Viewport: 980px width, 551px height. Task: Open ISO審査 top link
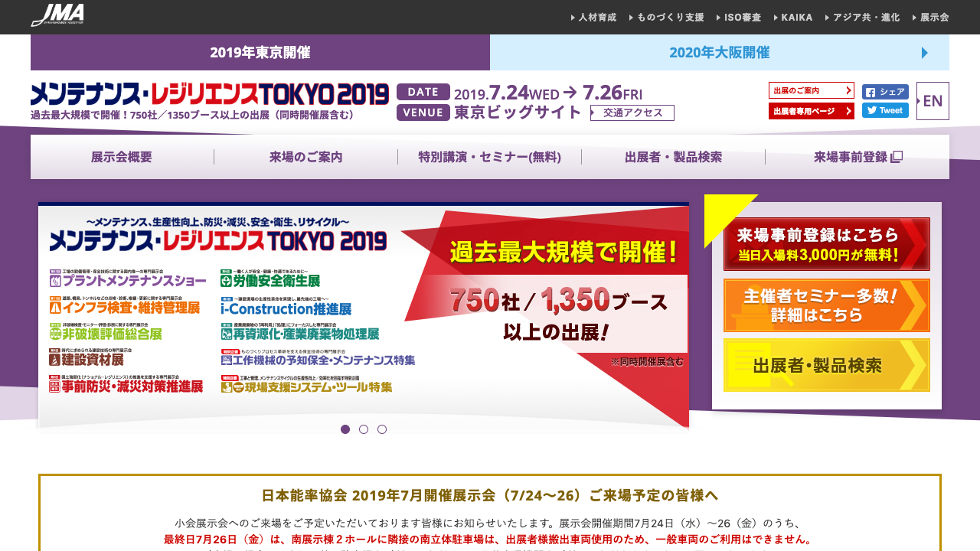(x=738, y=17)
